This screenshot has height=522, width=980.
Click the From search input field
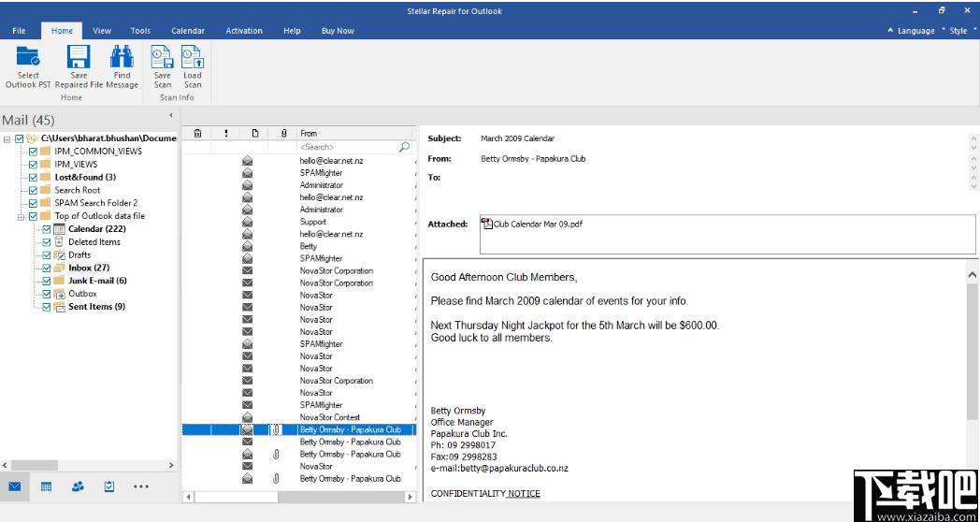(348, 147)
